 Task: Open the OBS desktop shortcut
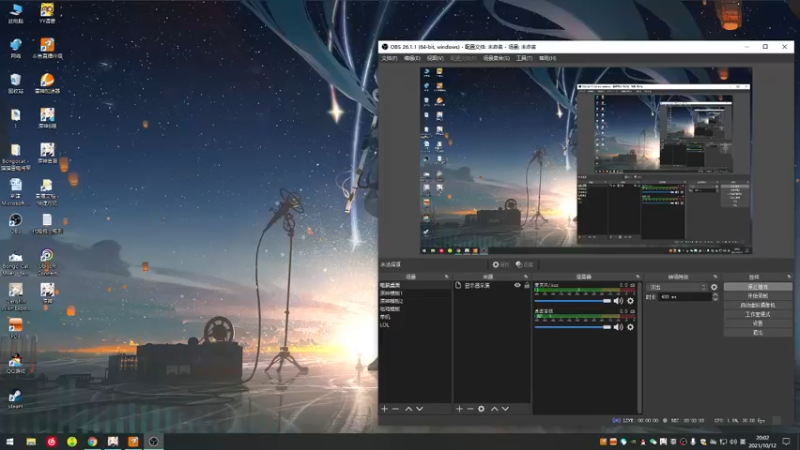[15, 223]
